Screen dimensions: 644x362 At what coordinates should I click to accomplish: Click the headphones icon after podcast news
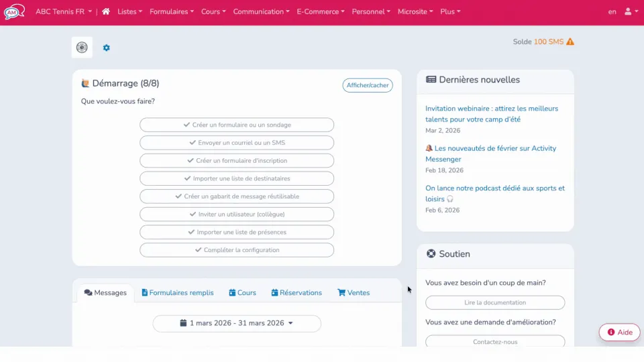pyautogui.click(x=450, y=199)
